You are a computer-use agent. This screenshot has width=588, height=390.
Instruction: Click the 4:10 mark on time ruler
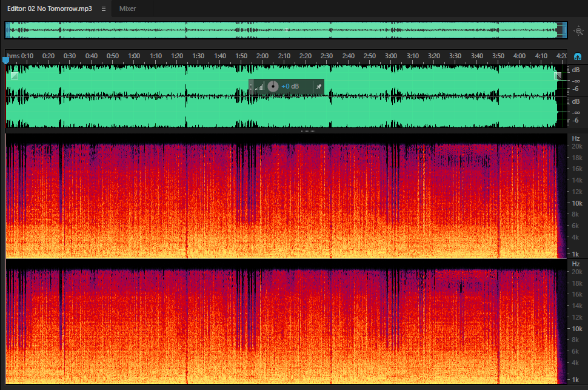541,56
